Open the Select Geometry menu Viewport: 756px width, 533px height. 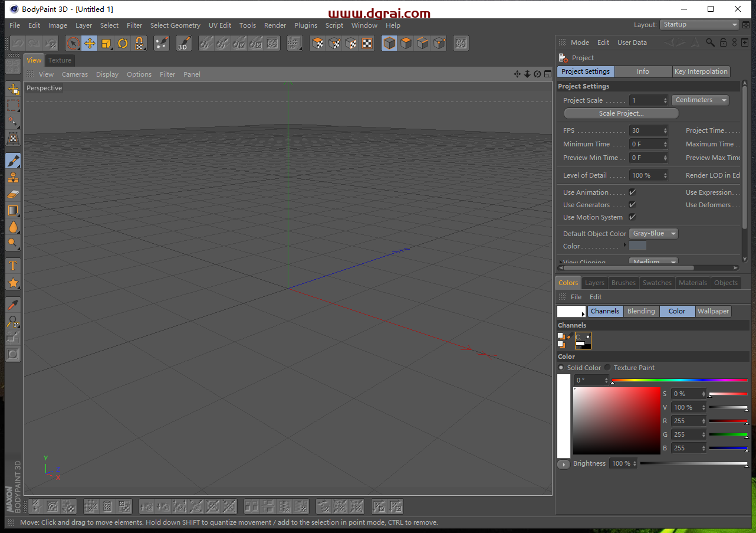point(175,25)
